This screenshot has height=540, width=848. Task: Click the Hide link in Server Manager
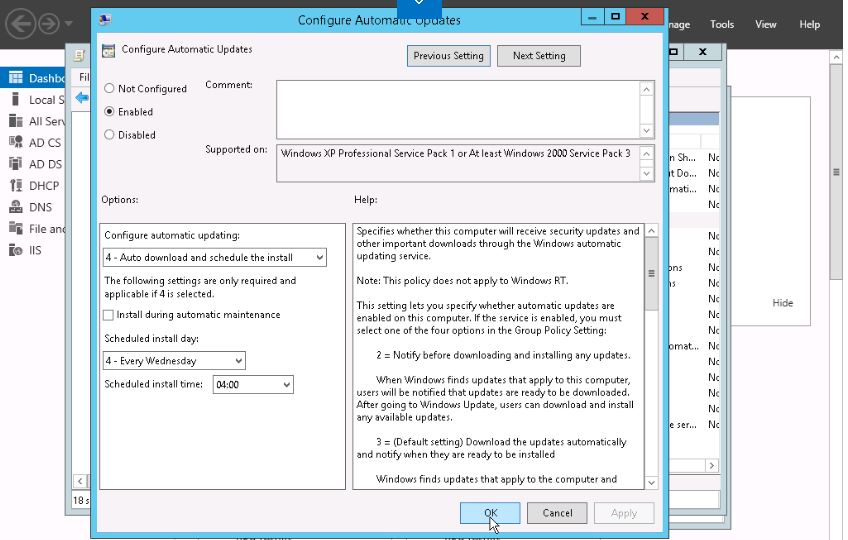click(783, 303)
